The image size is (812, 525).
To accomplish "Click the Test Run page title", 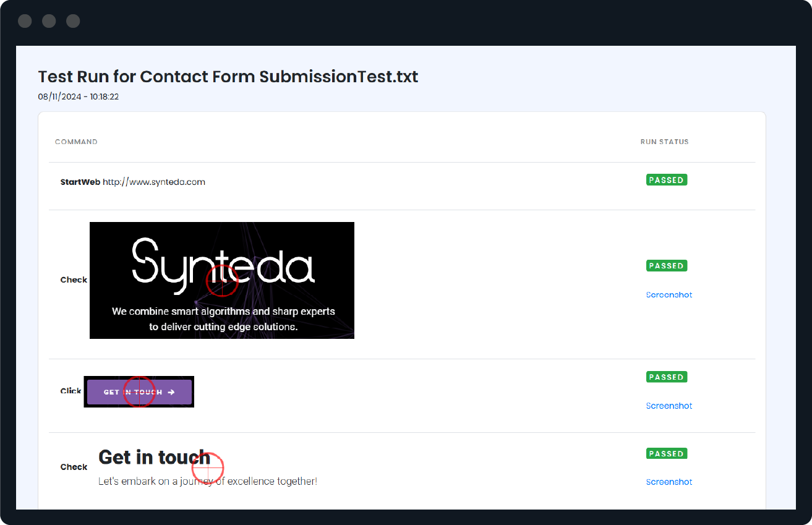I will [x=228, y=77].
